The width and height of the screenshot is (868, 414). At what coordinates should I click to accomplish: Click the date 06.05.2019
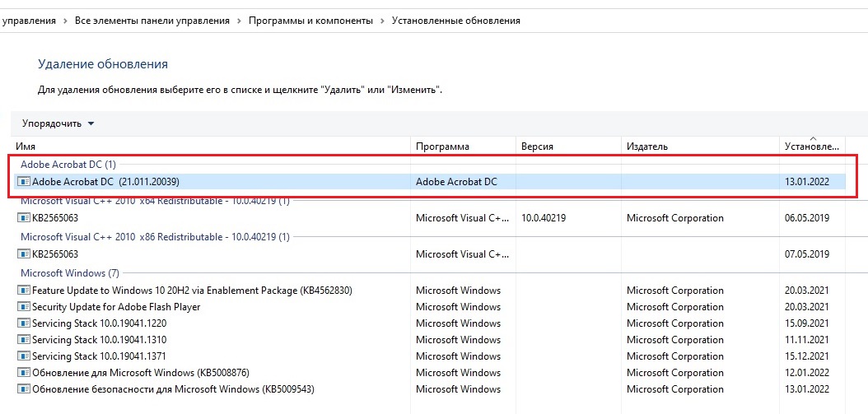[807, 218]
